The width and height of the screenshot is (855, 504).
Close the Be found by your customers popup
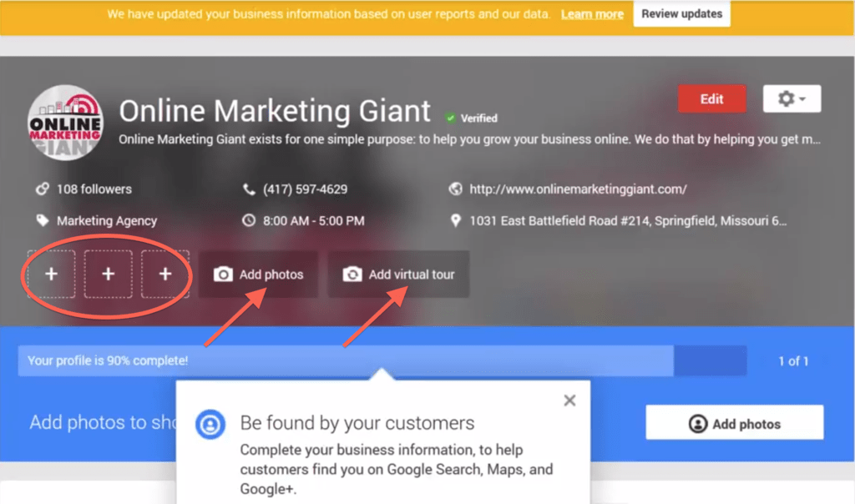click(x=569, y=401)
